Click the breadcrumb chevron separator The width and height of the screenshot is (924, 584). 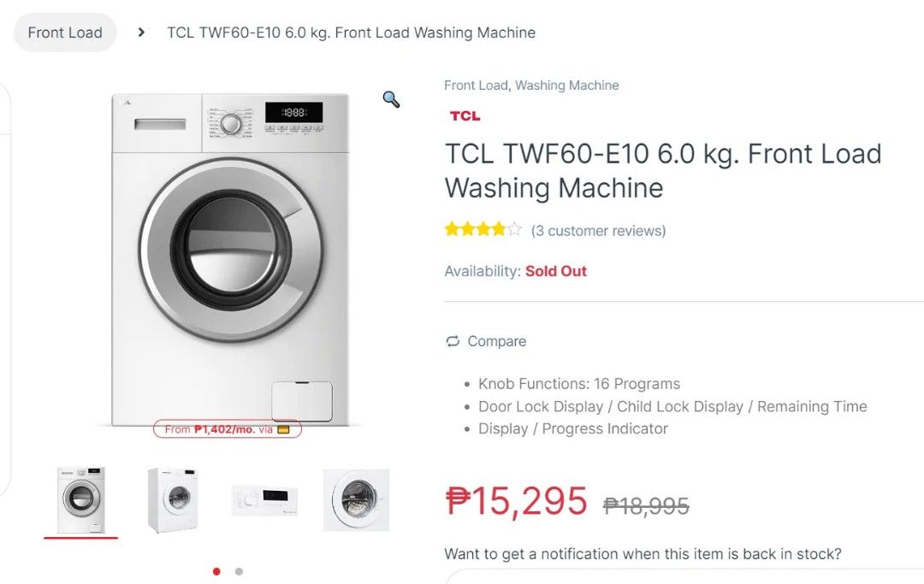(140, 32)
